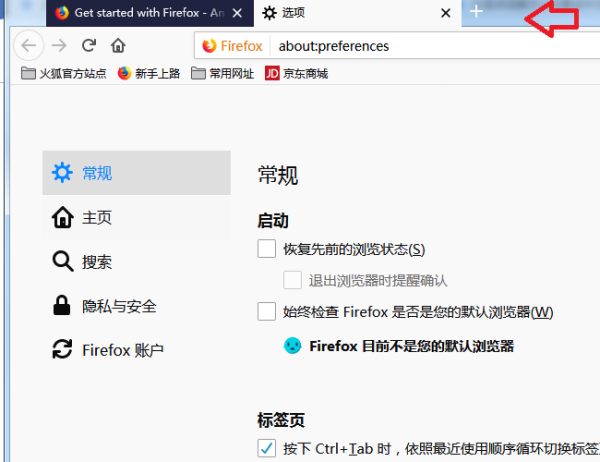
Task: Open the 新手上路 bookmark
Action: point(149,73)
